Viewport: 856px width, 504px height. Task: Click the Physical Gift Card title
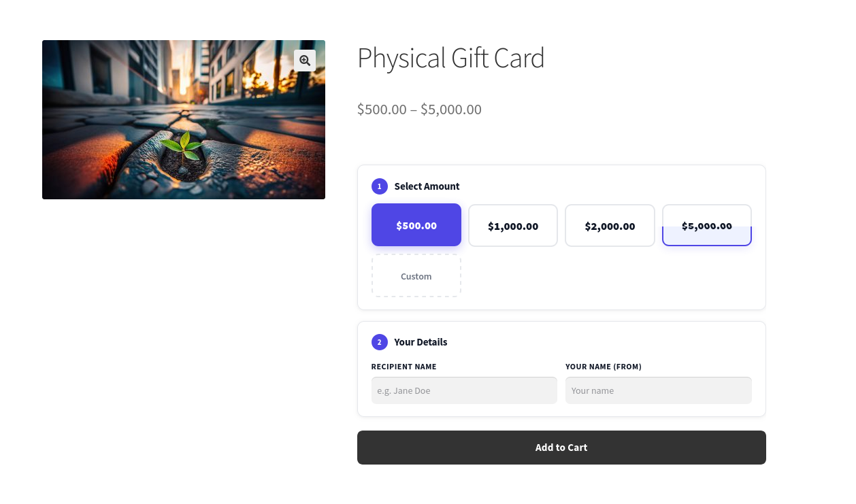coord(451,58)
